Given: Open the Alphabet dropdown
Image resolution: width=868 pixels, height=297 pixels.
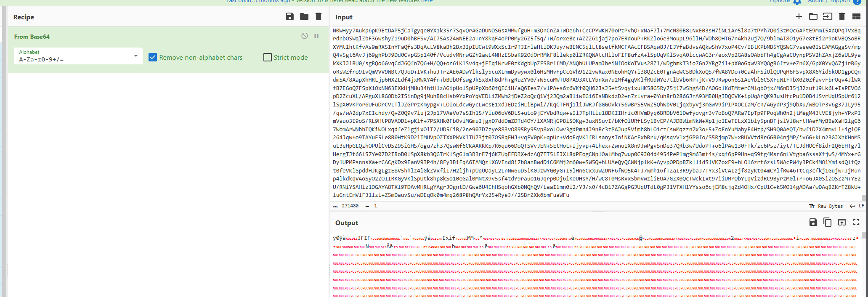Looking at the screenshot, I should pos(78,56).
